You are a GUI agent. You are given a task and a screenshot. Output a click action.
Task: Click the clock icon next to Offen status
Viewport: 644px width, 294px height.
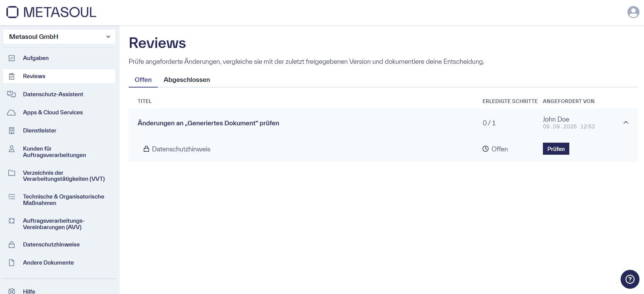click(x=486, y=149)
